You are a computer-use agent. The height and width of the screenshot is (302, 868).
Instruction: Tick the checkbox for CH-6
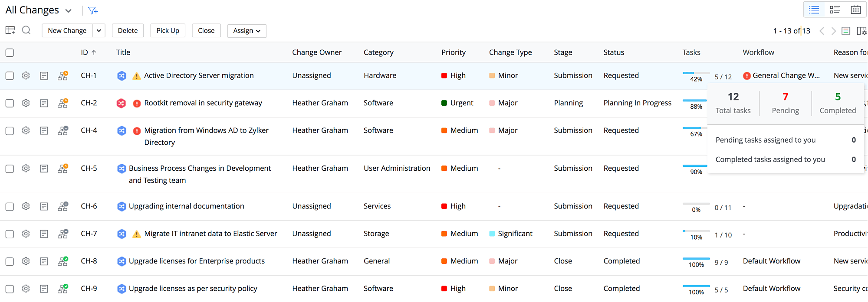coord(10,207)
